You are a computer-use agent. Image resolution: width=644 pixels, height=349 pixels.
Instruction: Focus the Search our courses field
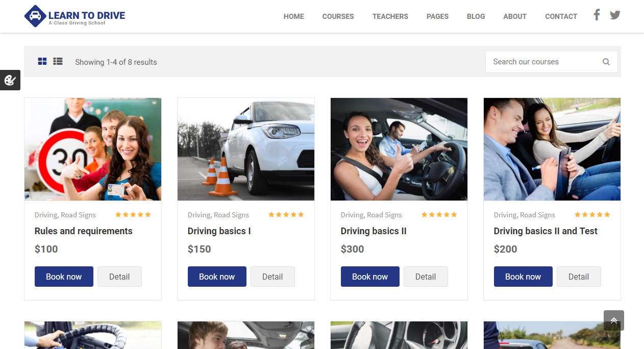tap(543, 62)
